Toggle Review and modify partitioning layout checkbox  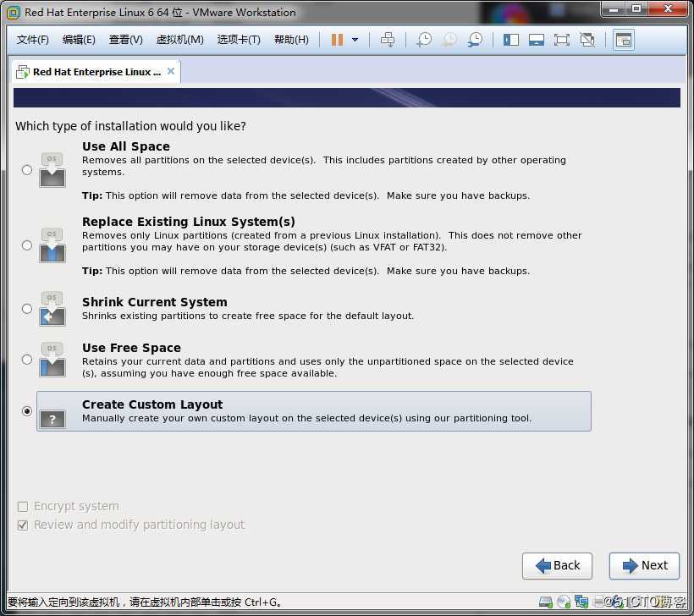[23, 525]
